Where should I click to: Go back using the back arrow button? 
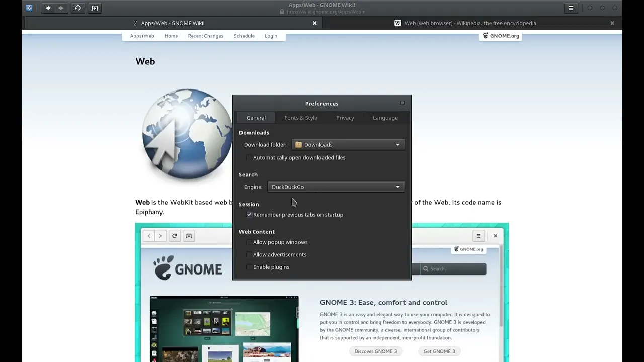point(48,8)
